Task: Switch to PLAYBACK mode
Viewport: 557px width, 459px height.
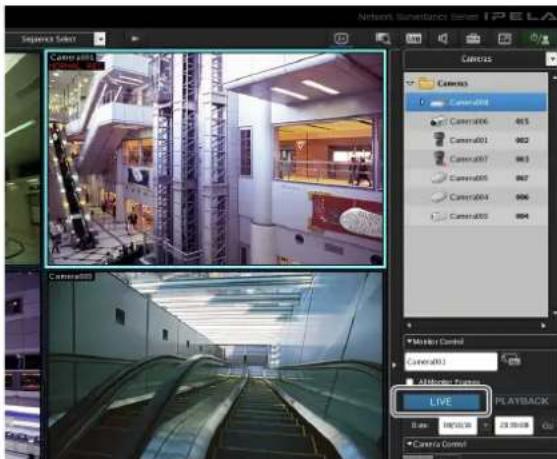Action: (522, 401)
